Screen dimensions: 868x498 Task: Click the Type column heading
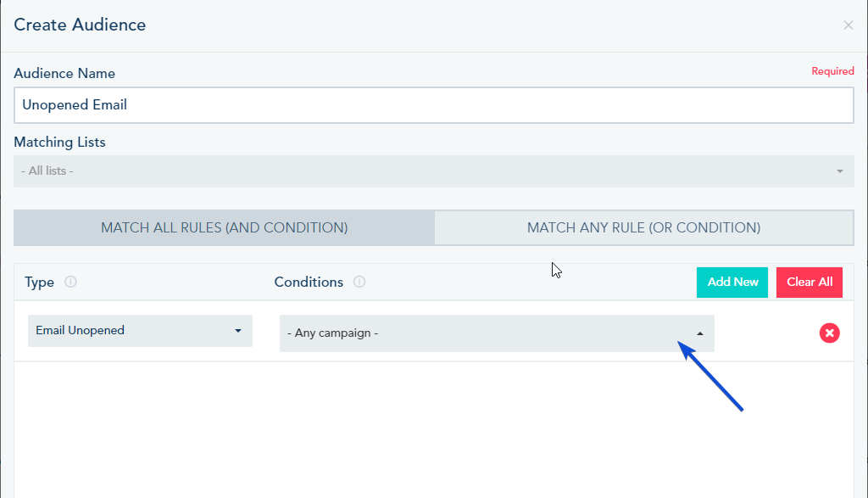pyautogui.click(x=39, y=283)
